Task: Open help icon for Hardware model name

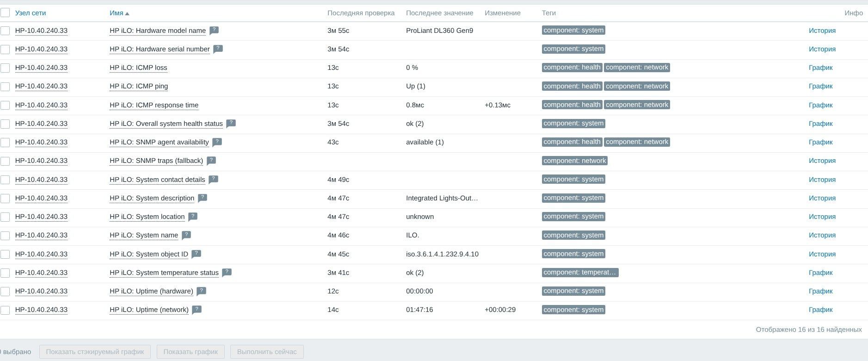Action: (214, 31)
